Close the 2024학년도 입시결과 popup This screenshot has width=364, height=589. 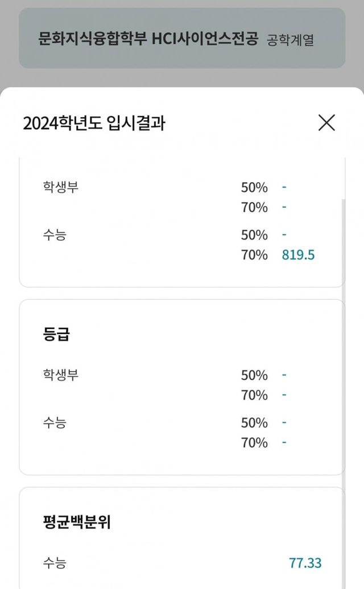(326, 122)
